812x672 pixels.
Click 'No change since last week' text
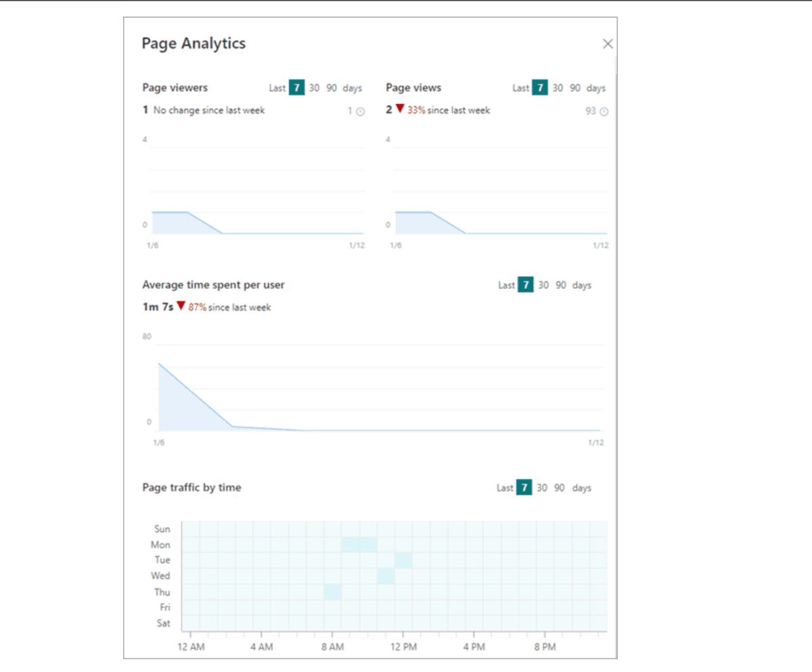click(209, 110)
